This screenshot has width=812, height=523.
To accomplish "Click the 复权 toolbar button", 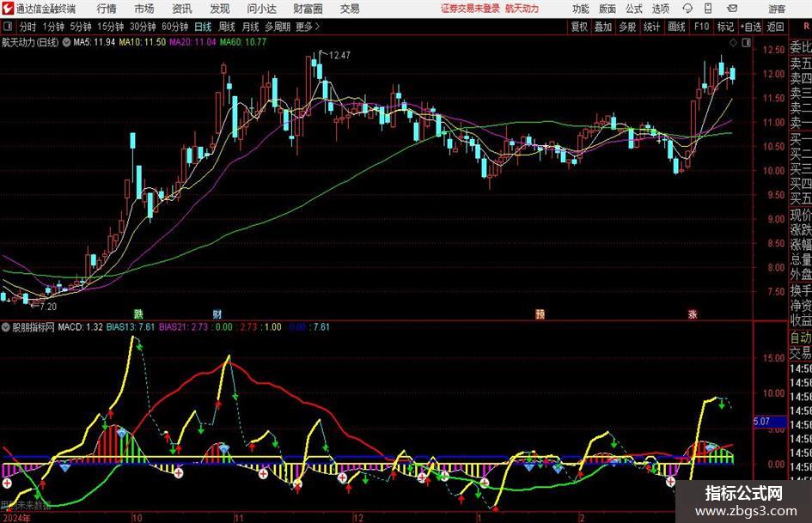I will pyautogui.click(x=579, y=27).
